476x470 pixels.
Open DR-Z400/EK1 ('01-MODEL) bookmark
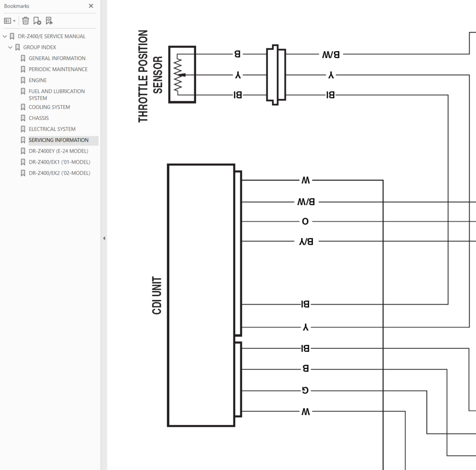point(59,162)
